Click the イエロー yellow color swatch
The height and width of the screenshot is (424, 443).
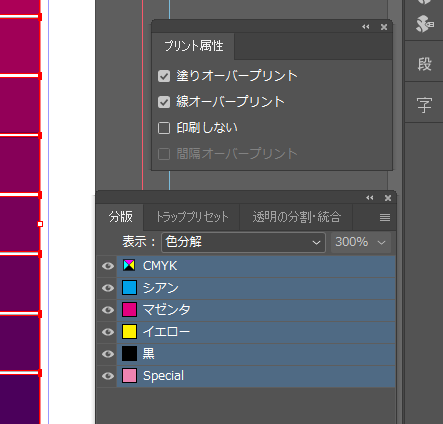(129, 332)
